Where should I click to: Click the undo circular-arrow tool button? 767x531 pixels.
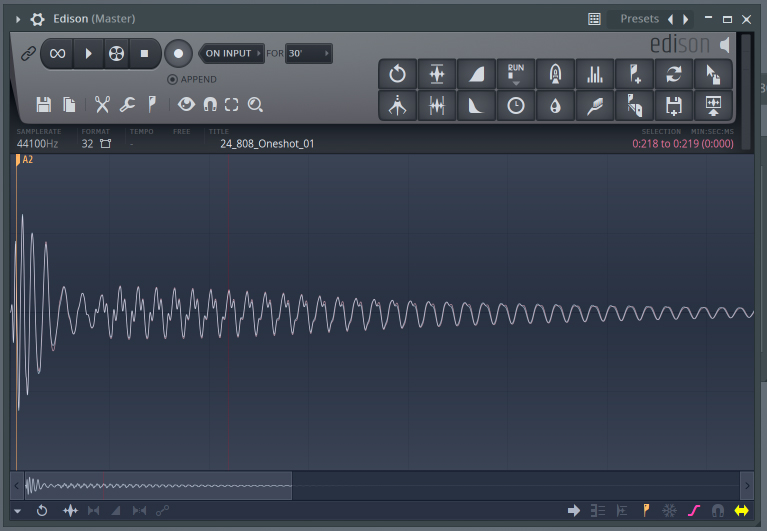tap(398, 74)
